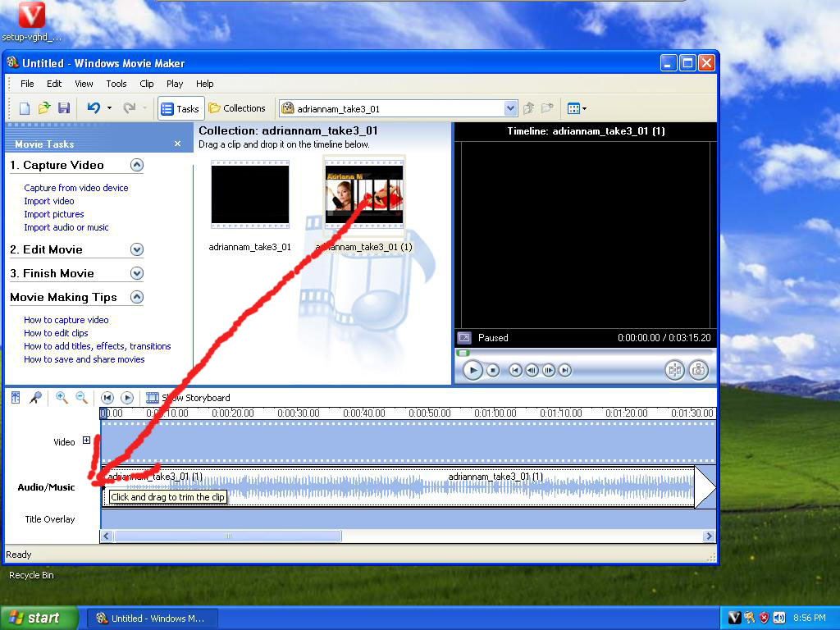Click the Rewind Timeline icon

(107, 398)
